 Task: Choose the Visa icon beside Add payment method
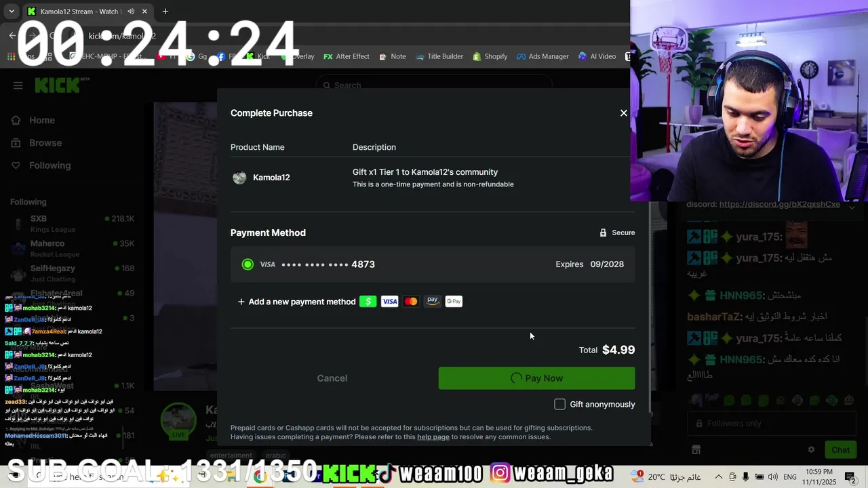point(389,302)
